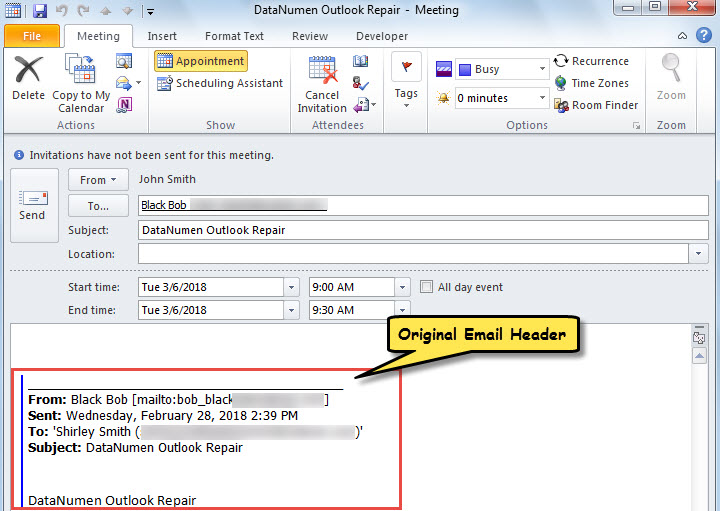The height and width of the screenshot is (511, 720).
Task: Expand the Show As Busy dropdown
Action: point(542,70)
